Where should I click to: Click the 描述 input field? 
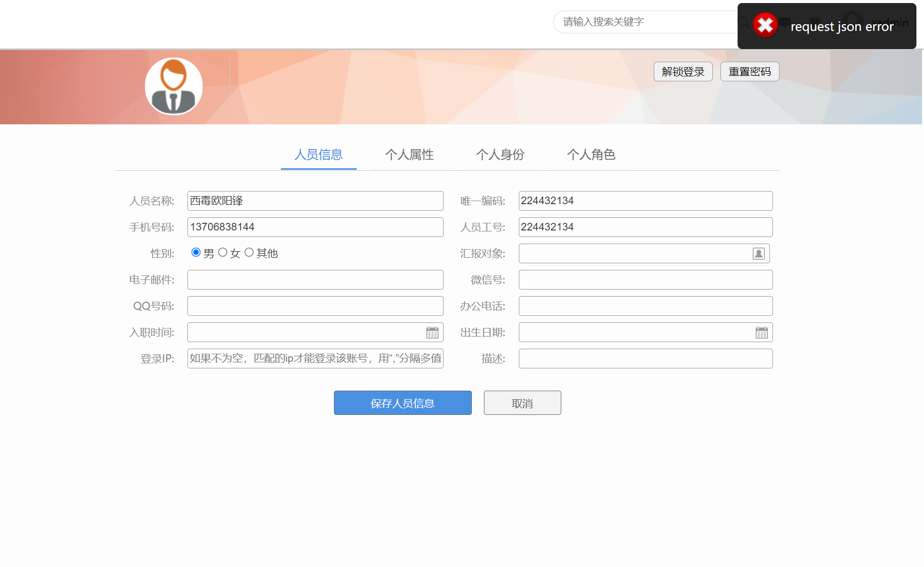(646, 358)
